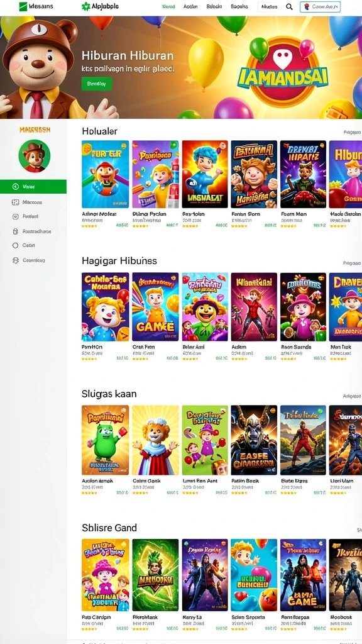Click the star rating under Calm Gank

[140, 492]
